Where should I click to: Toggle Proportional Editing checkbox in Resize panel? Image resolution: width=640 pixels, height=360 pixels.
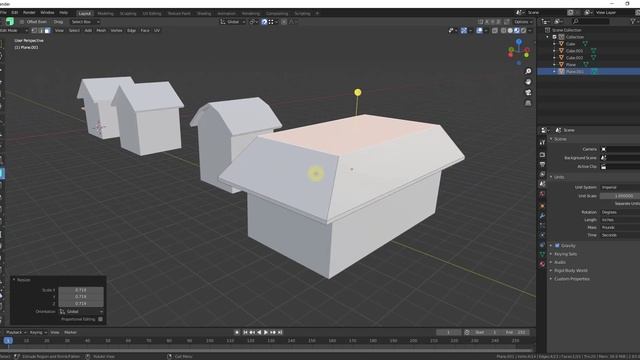click(x=100, y=319)
